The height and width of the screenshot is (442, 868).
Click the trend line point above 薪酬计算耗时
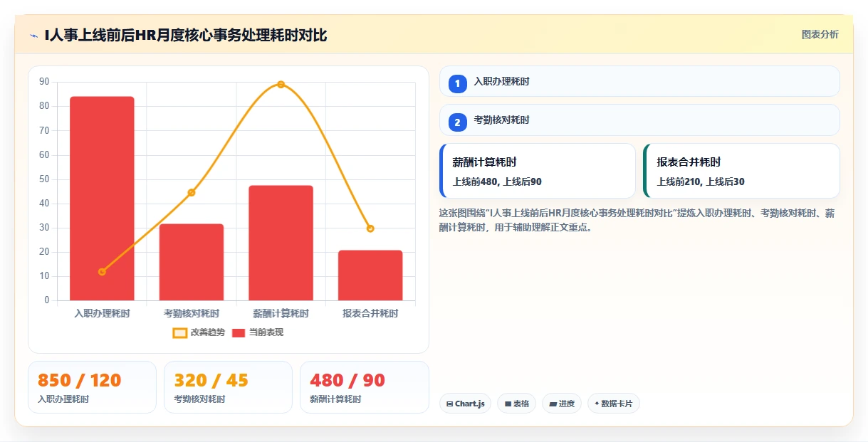point(281,85)
